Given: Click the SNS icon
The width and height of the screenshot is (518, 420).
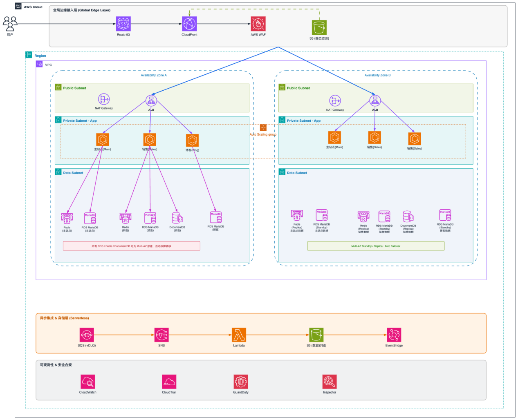Looking at the screenshot, I should point(161,335).
